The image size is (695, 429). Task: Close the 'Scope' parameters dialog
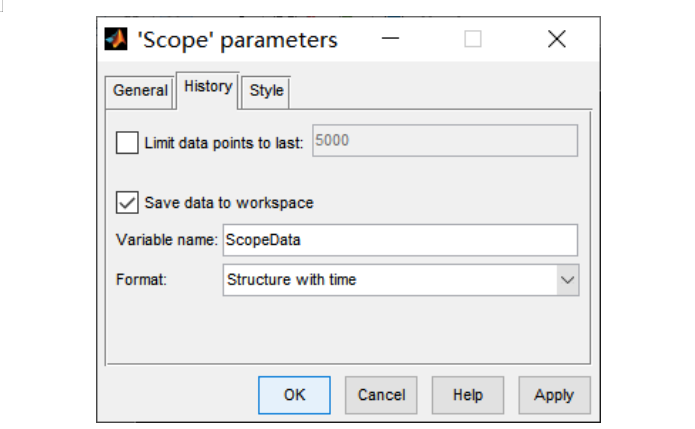point(557,40)
